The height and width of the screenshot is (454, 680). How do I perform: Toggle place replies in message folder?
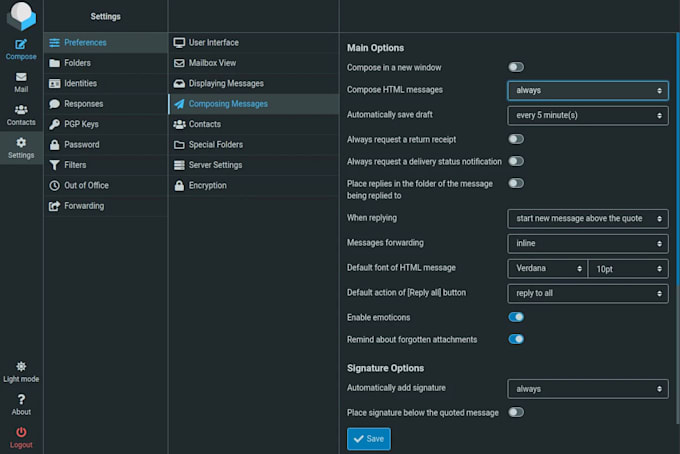point(516,183)
